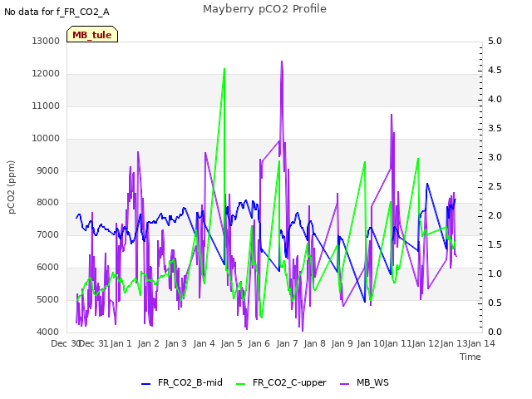Click the 1.5 right axis label

(495, 245)
